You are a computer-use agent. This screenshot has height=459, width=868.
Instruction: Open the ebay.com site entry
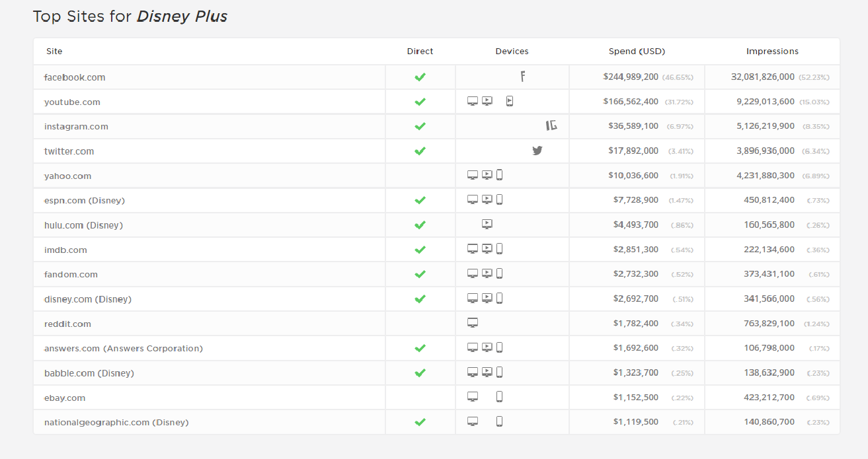[x=65, y=398]
